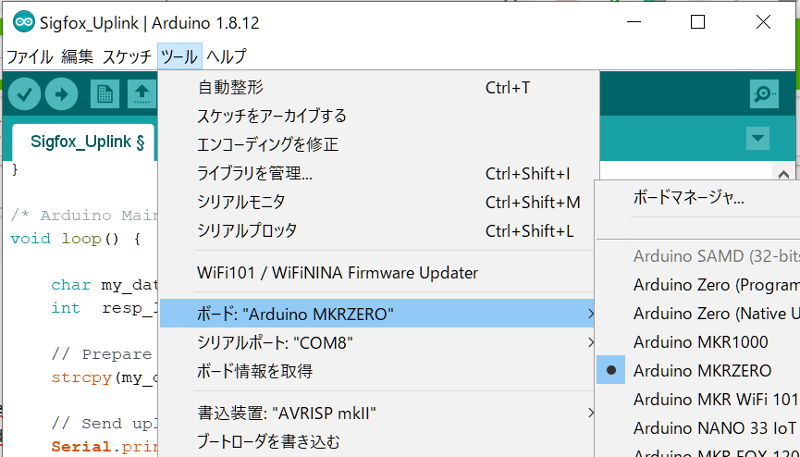Choose 自動整形 from the tools menu

(x=378, y=88)
